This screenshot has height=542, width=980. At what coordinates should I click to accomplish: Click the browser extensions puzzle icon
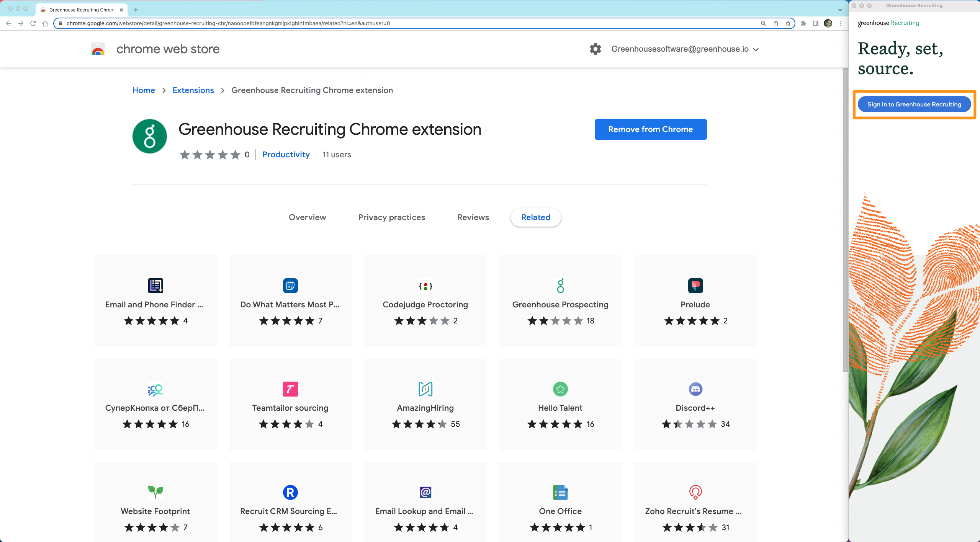point(803,23)
